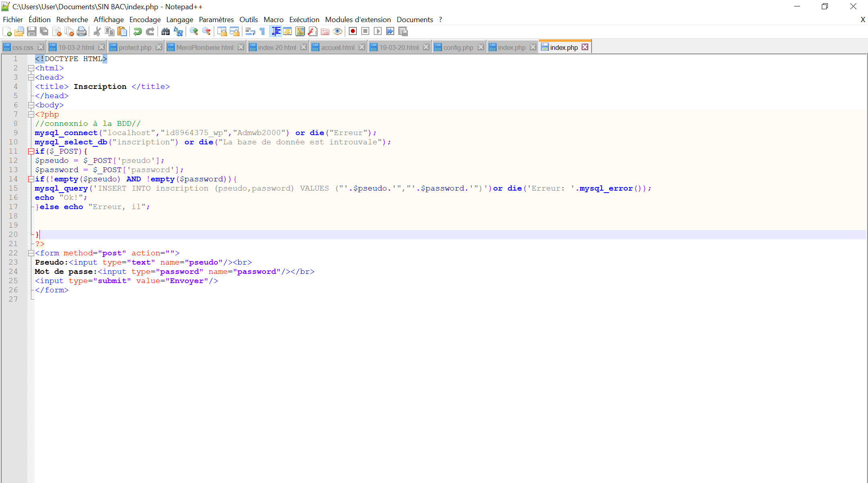Viewport: 868px width, 483px height.
Task: Collapse the html fold on line 2
Action: point(31,68)
